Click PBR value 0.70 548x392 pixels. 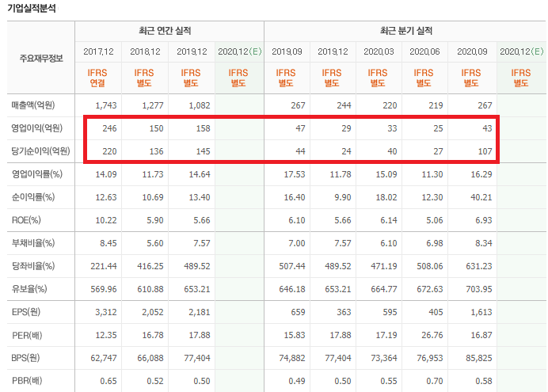tap(435, 381)
